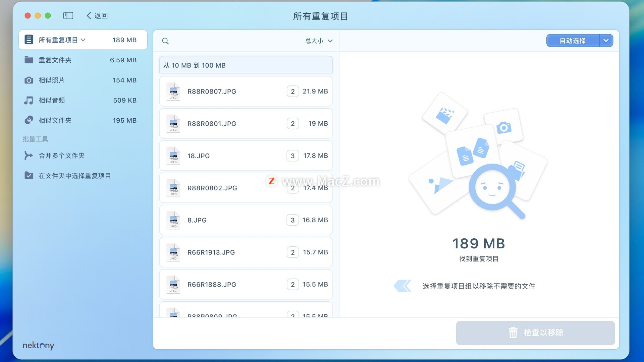Viewport: 644px width, 362px height.
Task: Click inside the search field
Action: (235, 41)
